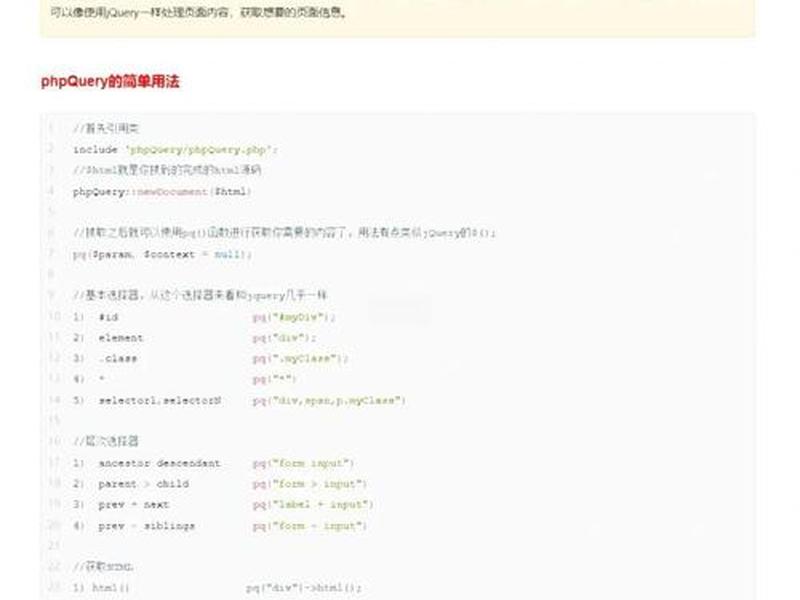800x600 pixels.
Task: Select the pq("form > input") example
Action: coord(310,484)
